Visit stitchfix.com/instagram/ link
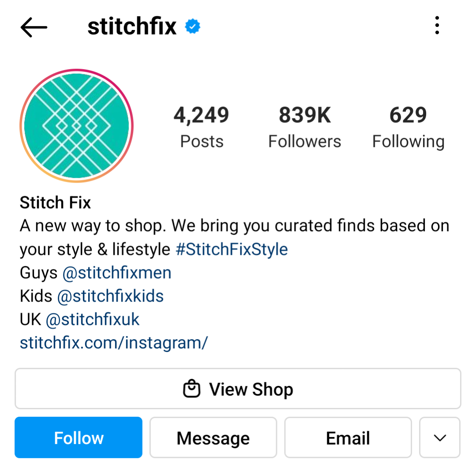476x471 pixels. click(x=114, y=343)
